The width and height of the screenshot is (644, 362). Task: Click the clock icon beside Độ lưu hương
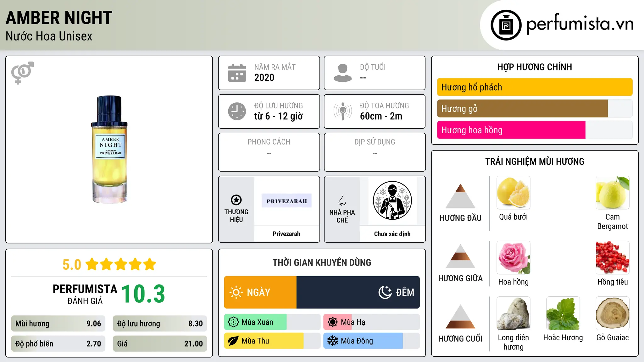click(237, 111)
